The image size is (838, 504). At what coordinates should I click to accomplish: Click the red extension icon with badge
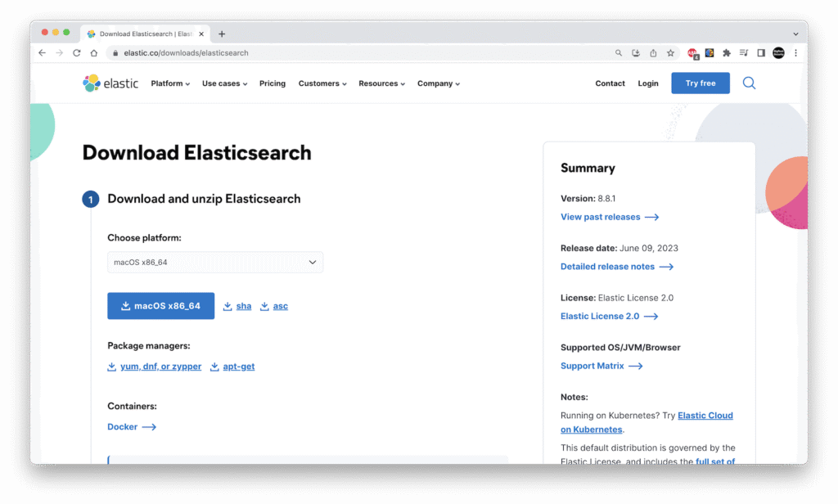(x=692, y=53)
